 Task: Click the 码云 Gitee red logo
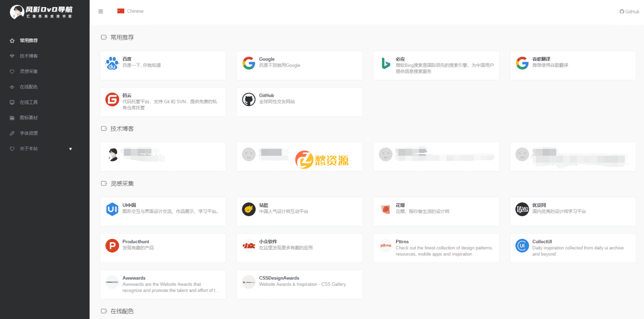112,100
